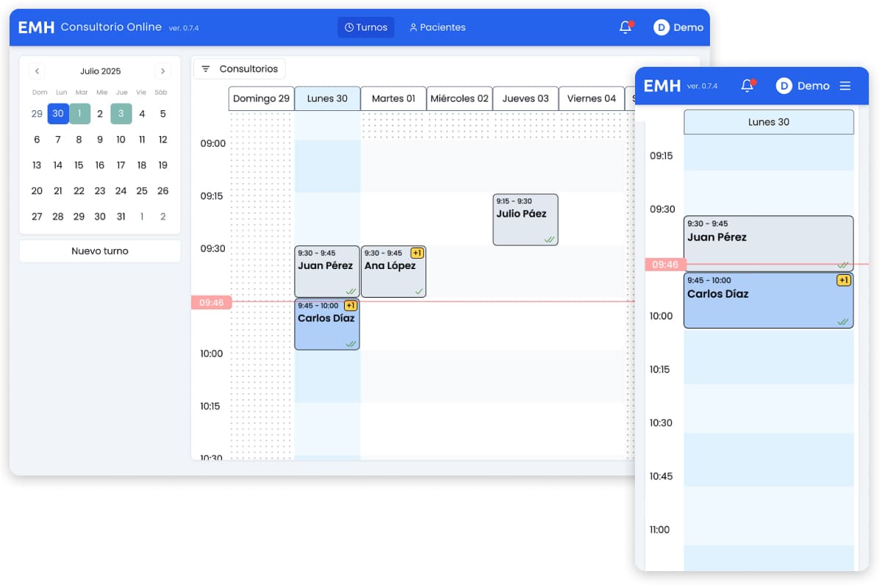Select the Jueves 03 column header
This screenshot has height=588, width=882.
tap(525, 98)
